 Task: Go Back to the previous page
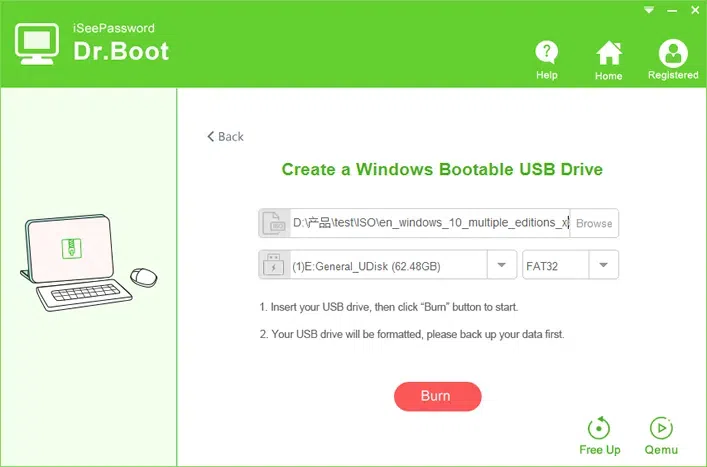(x=225, y=137)
